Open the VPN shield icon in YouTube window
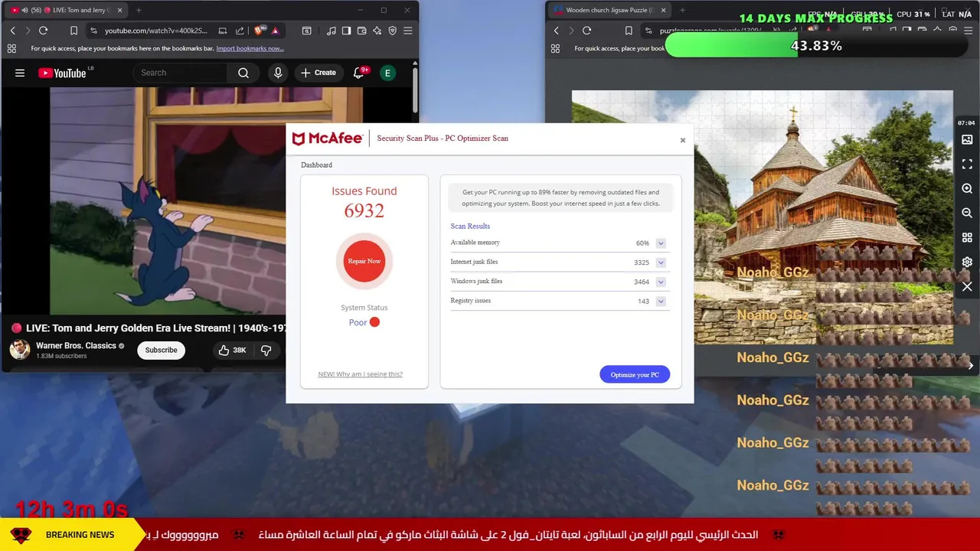 tap(392, 31)
